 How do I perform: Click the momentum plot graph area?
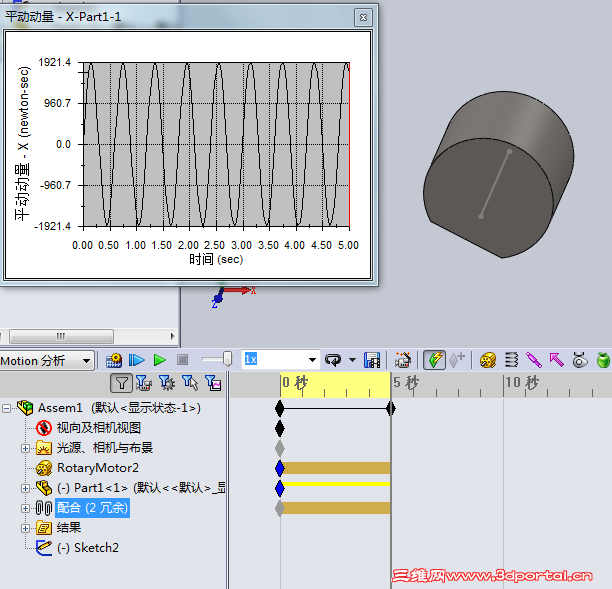pos(216,144)
